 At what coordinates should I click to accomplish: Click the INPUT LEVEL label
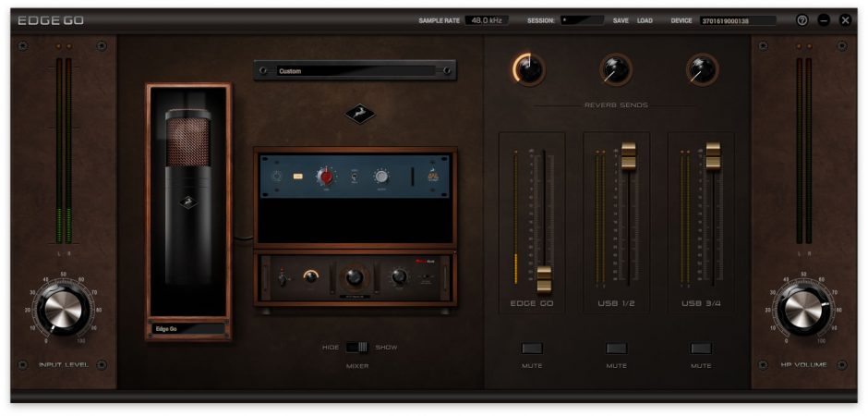63,364
